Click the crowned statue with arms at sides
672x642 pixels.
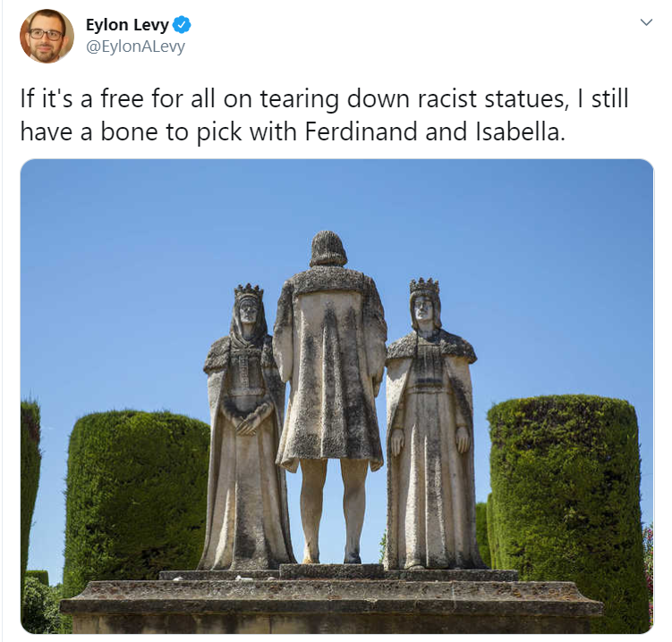click(430, 424)
